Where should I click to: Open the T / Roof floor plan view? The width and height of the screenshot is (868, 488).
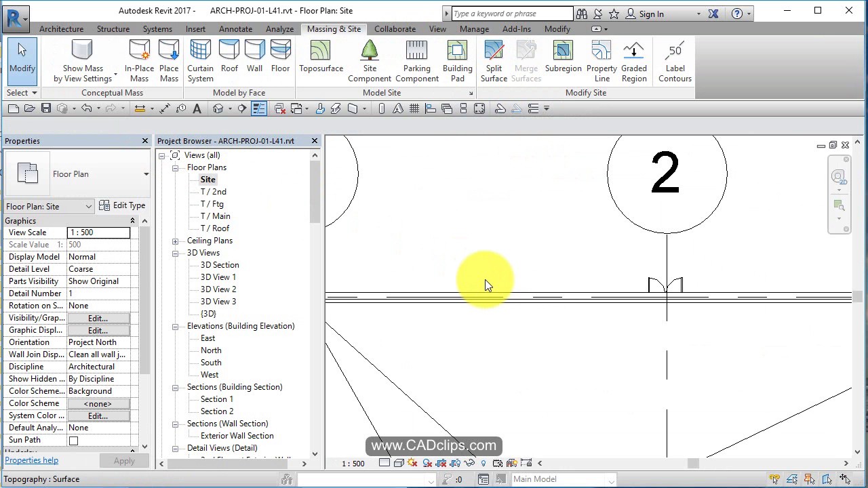(214, 228)
